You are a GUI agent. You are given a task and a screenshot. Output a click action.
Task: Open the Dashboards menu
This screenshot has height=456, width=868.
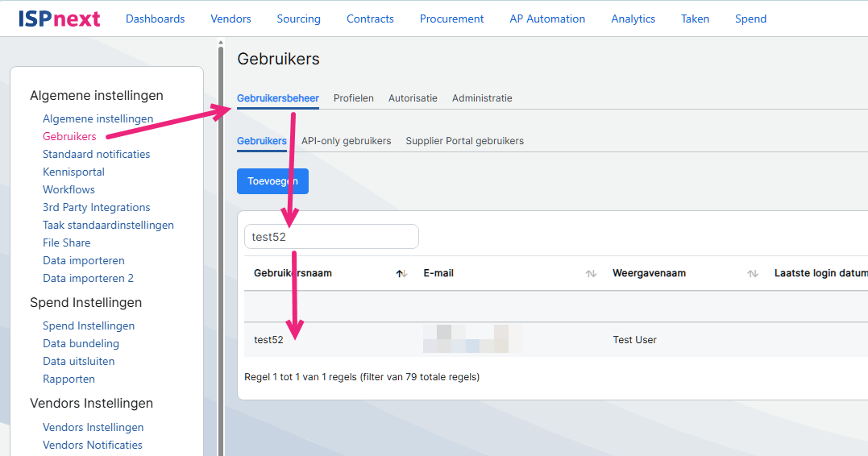pyautogui.click(x=155, y=19)
